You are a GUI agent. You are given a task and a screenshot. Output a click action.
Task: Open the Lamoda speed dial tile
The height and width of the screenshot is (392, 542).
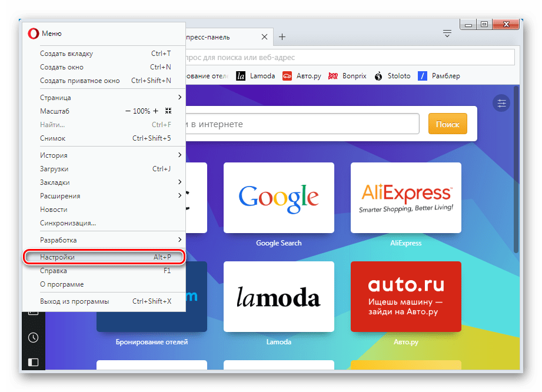point(278,297)
